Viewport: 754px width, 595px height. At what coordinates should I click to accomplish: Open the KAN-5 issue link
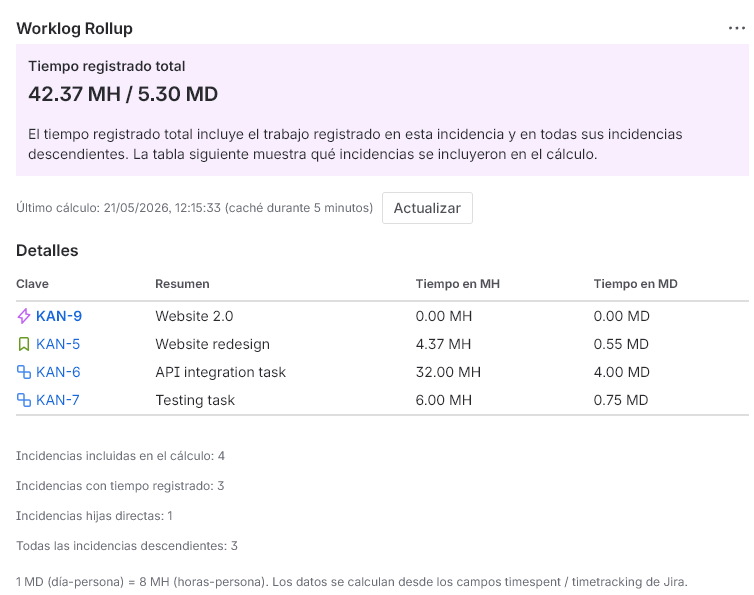[58, 344]
